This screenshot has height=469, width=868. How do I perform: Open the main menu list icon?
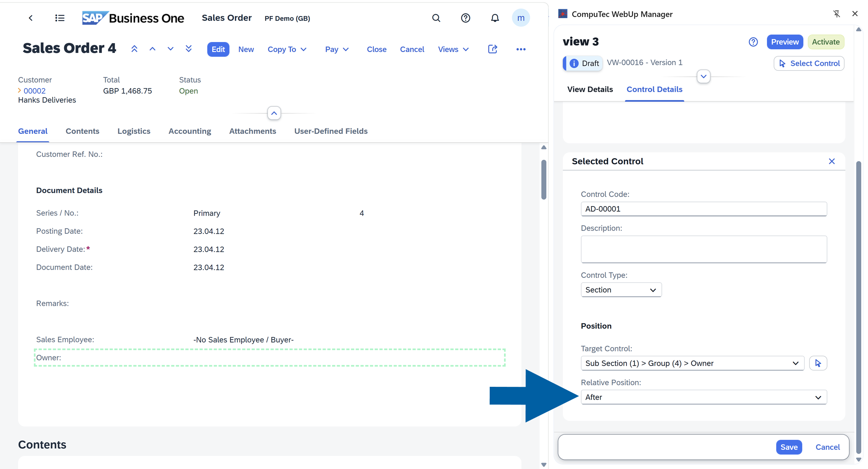(60, 18)
